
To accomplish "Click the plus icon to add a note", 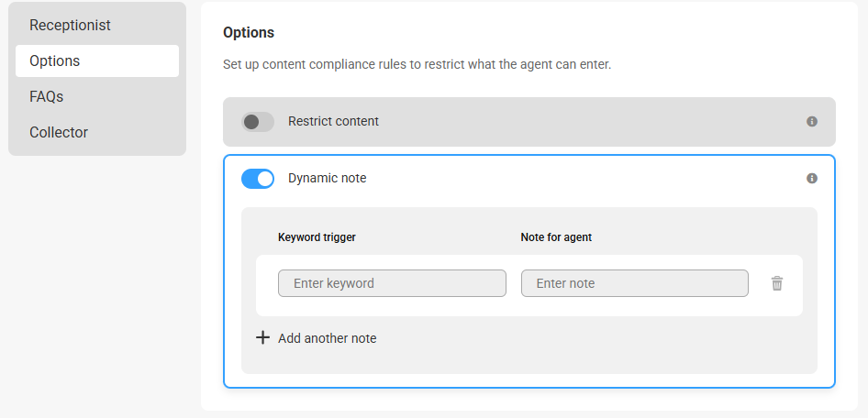I will [262, 338].
